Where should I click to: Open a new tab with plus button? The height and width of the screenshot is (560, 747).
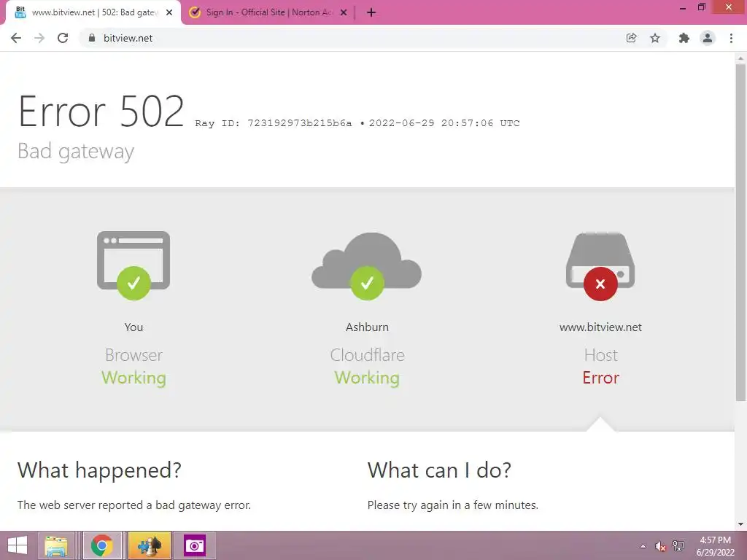371,13
